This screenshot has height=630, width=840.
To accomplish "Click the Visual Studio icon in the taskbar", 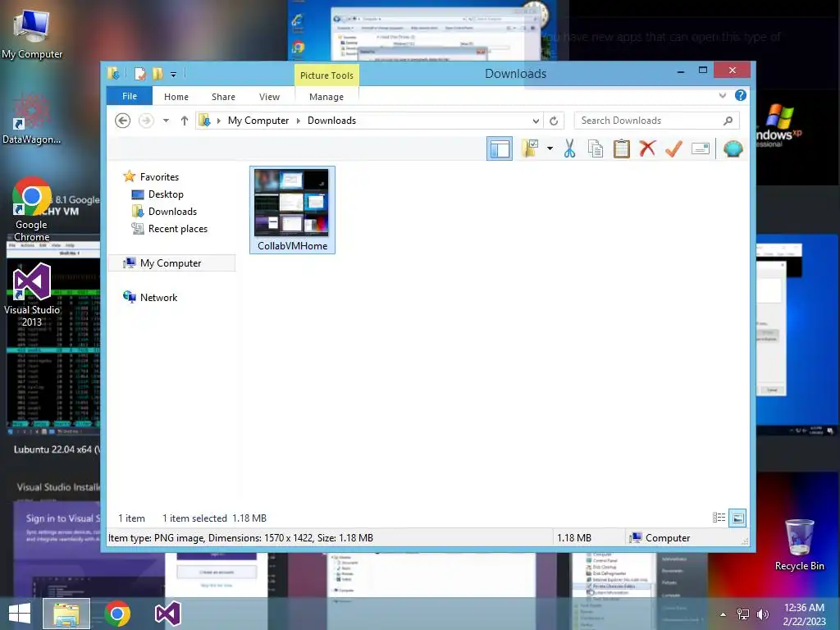I will pos(167,614).
